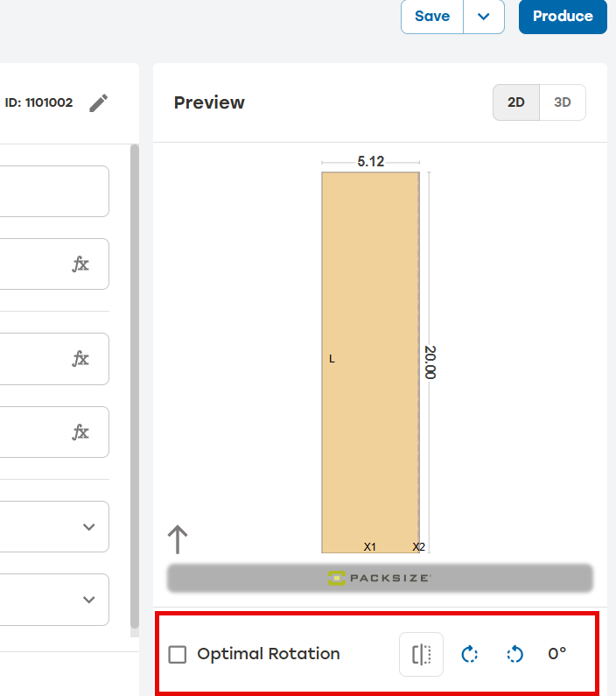Click the Save button
The height and width of the screenshot is (696, 616).
coord(432,17)
